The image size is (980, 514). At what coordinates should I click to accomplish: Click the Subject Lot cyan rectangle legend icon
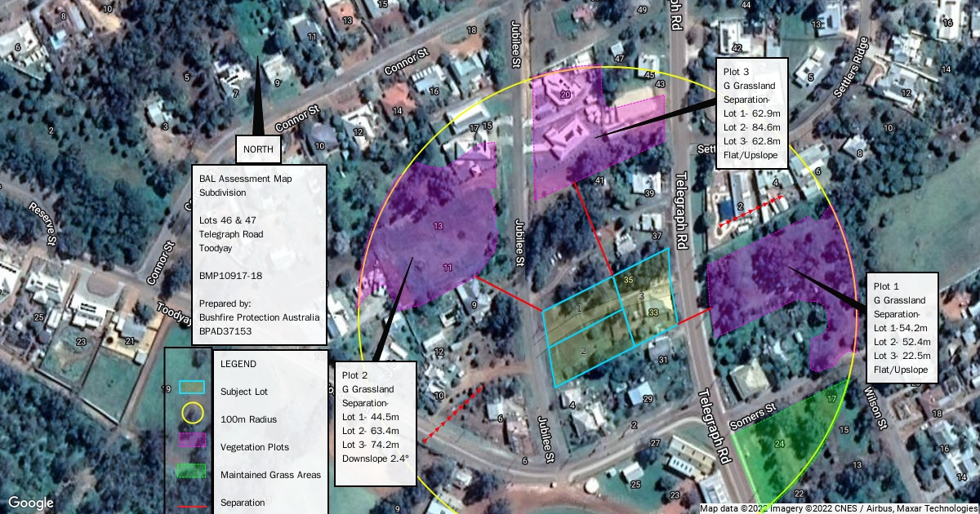pos(191,389)
